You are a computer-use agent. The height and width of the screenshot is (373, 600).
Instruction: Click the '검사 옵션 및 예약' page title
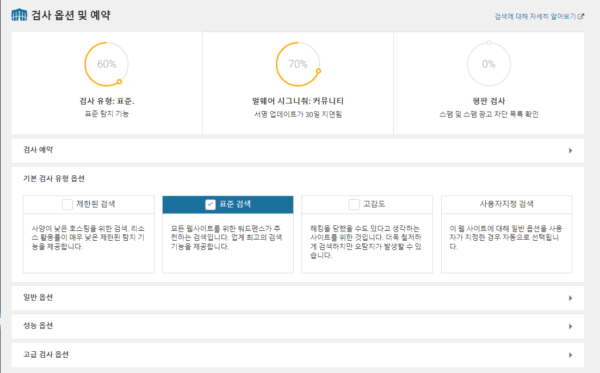(x=71, y=15)
